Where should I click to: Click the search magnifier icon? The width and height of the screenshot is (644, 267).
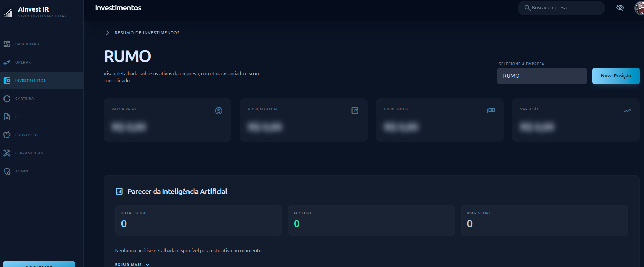527,8
